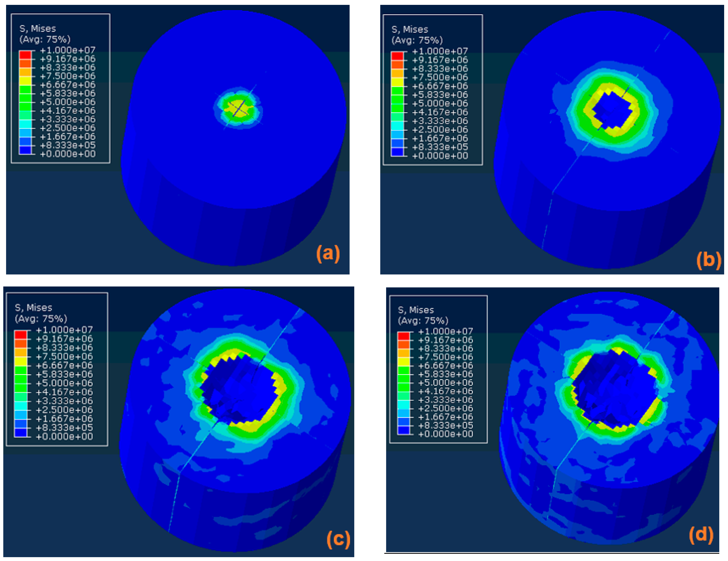Viewport: 728px width, 561px height.
Task: Click +0.000e+00 value in panel (a) legend
Action: 68,154
